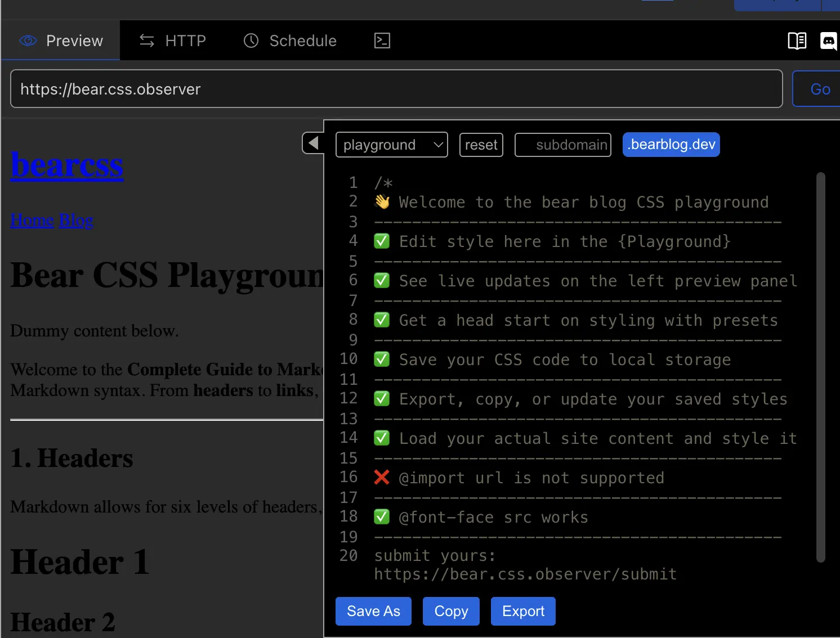Open the Home link in preview

[32, 220]
